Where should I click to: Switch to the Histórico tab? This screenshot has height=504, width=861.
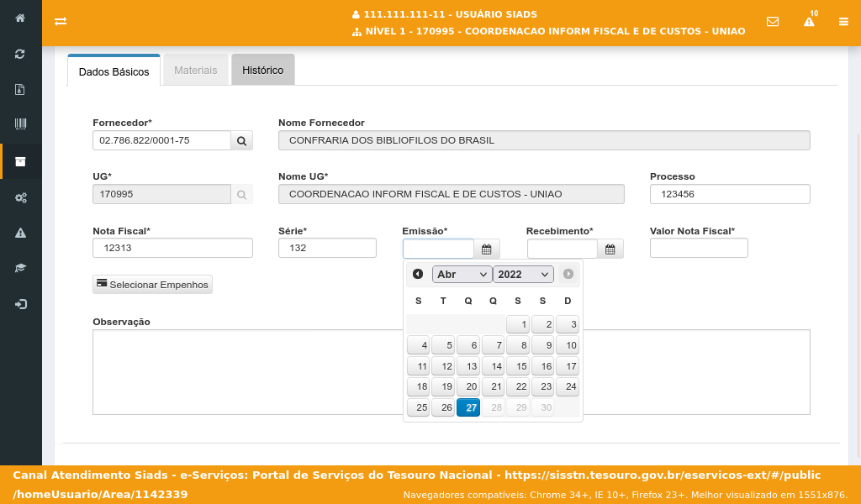(x=263, y=71)
